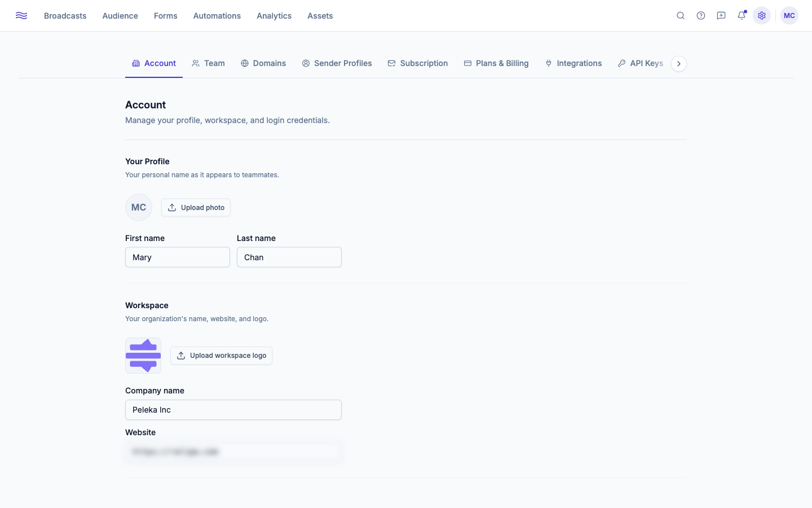Open the settings gear icon
Screen dimensions: 812x508
point(762,16)
